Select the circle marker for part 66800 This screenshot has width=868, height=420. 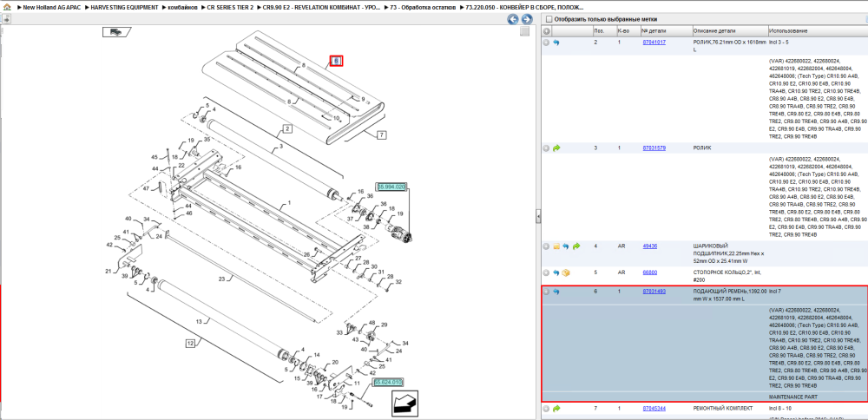pos(546,272)
